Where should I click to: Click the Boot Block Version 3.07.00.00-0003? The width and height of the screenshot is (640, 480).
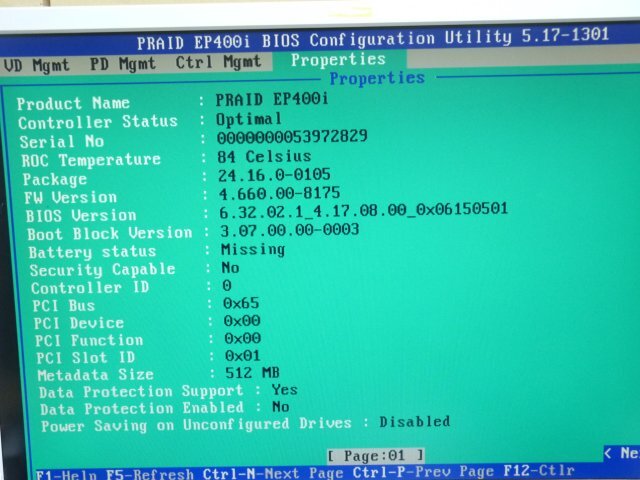point(289,230)
